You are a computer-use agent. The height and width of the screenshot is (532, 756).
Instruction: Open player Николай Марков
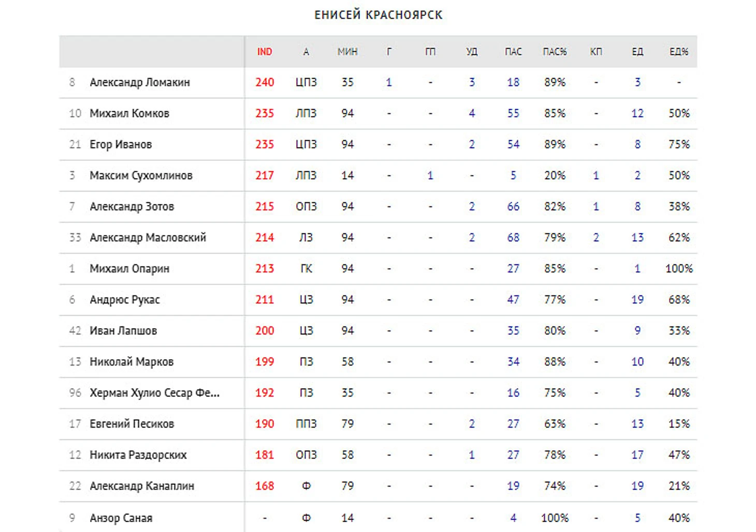(132, 362)
